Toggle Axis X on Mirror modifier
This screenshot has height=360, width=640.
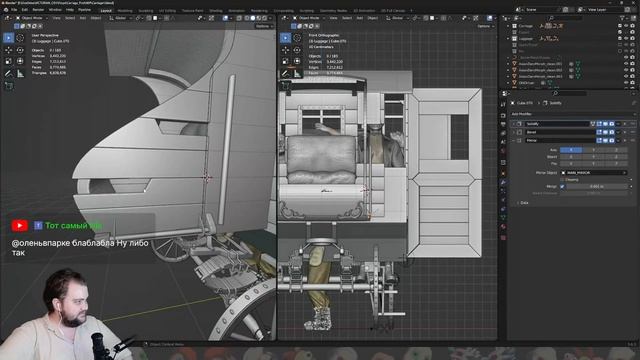(x=571, y=150)
